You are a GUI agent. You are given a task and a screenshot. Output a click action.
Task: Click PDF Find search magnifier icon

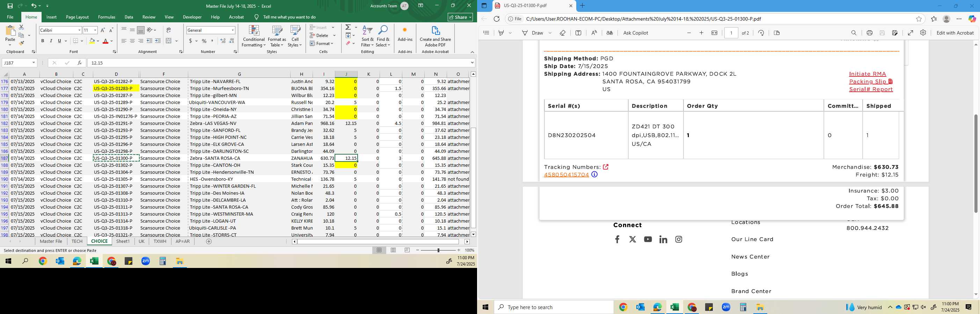854,33
